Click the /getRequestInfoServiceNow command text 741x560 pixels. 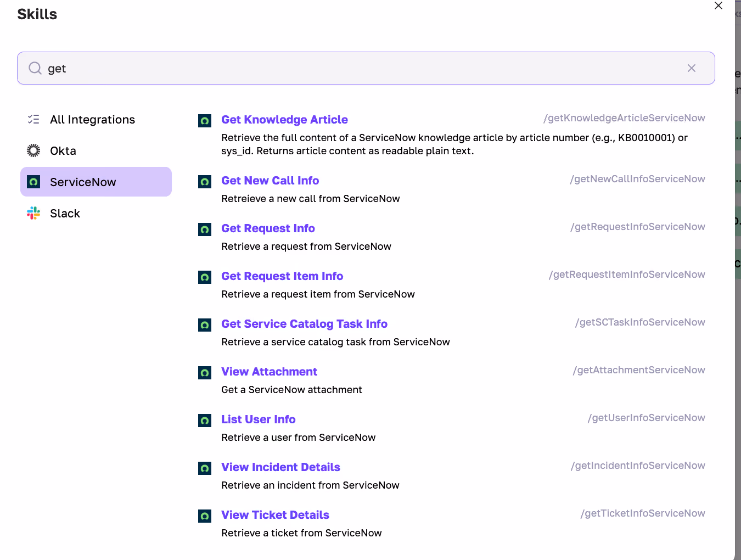pos(638,227)
